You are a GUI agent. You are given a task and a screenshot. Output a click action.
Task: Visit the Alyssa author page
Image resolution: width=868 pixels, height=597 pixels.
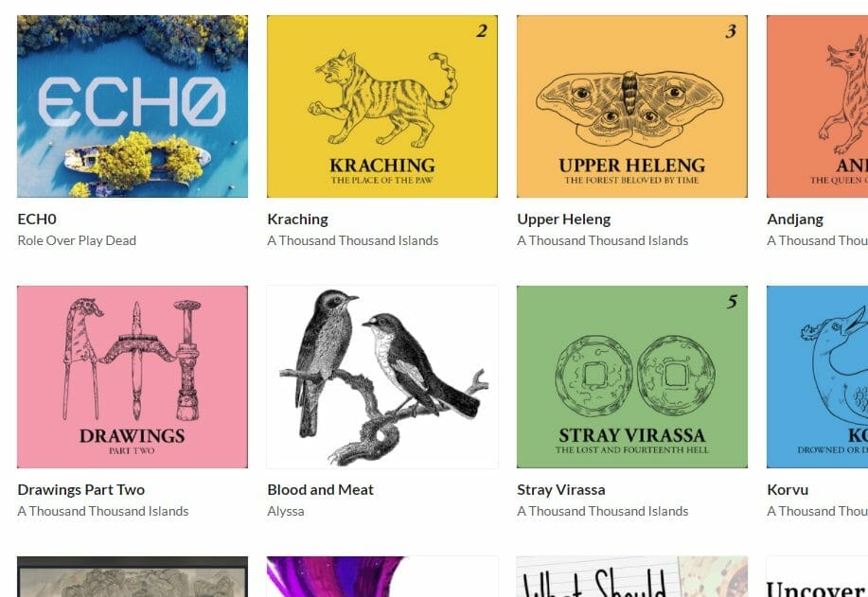(x=286, y=511)
